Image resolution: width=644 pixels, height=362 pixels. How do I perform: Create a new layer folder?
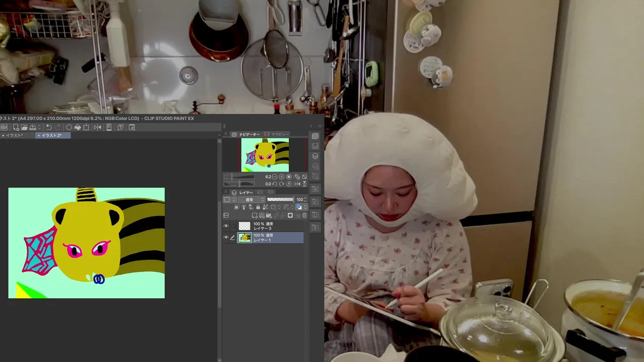(x=269, y=215)
